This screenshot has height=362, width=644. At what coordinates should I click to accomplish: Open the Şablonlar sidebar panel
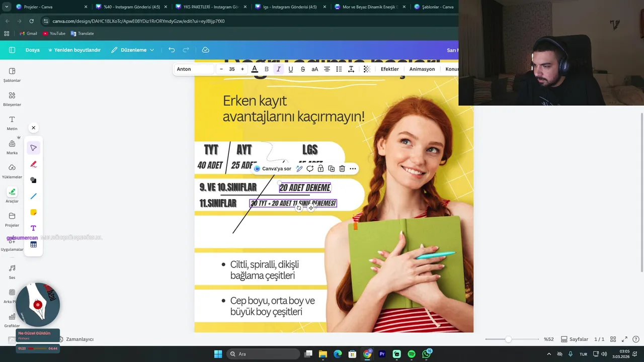(12, 74)
